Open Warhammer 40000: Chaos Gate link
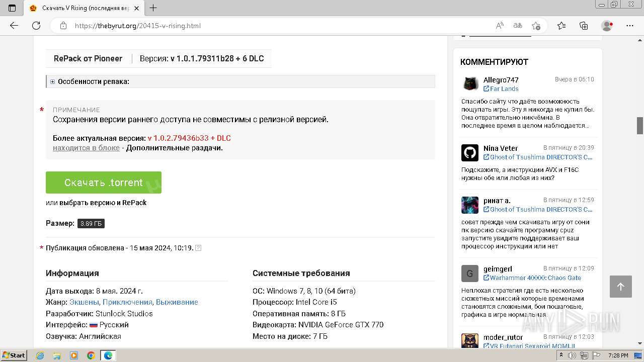 click(x=532, y=278)
